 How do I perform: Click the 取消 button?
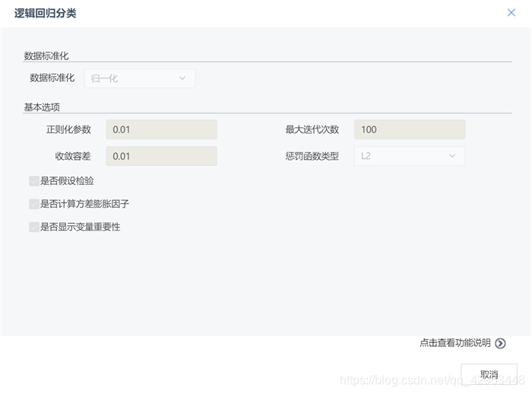(x=489, y=374)
